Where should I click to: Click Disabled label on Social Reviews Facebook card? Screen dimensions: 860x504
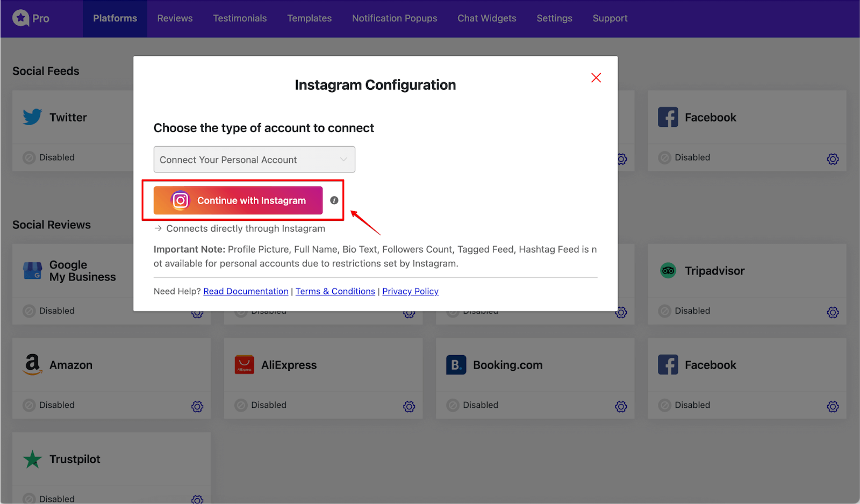pos(692,405)
